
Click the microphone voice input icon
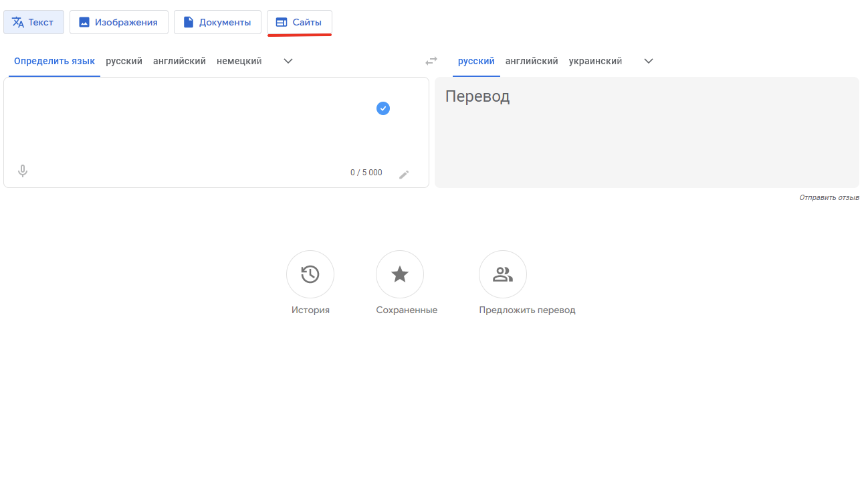tap(23, 171)
